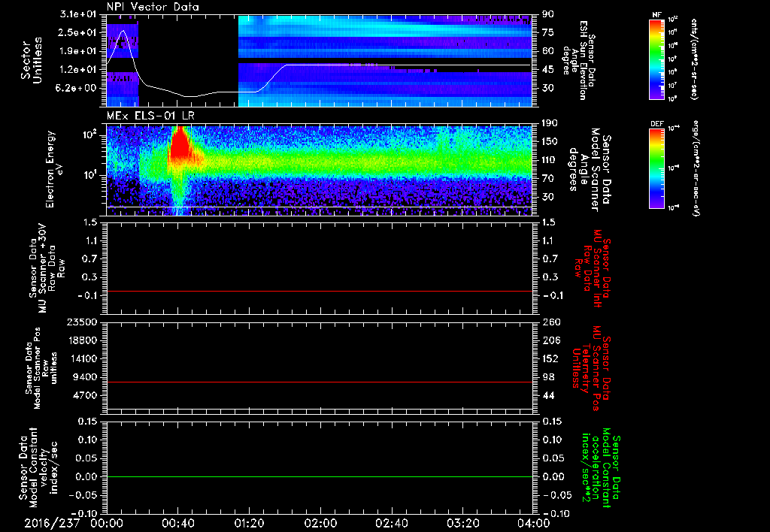Click the Electron Energy eV axis label

pyautogui.click(x=55, y=169)
